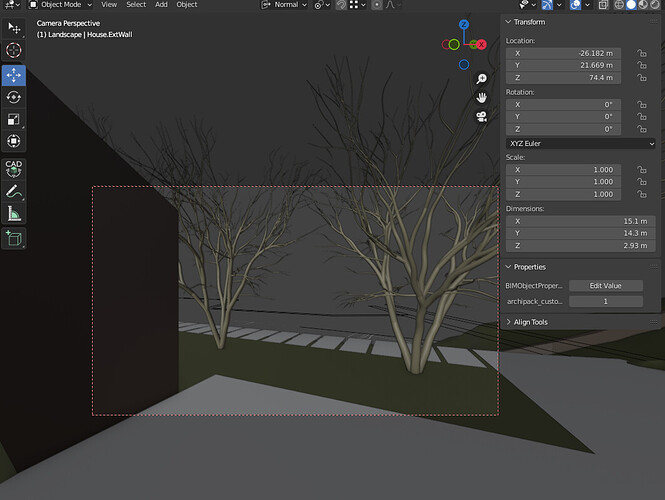This screenshot has width=665, height=500.
Task: Click the blue Z axis gizmo handle
Action: [464, 25]
